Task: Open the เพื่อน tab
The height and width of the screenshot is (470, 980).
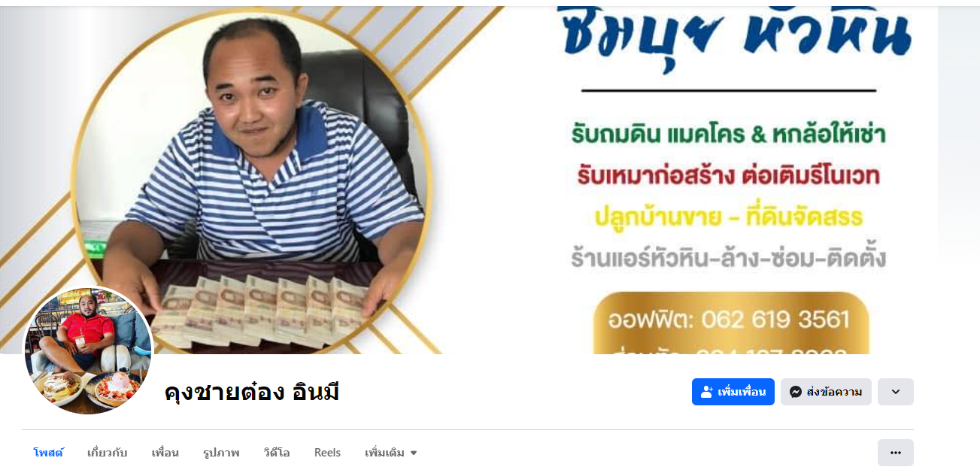Action: (165, 453)
